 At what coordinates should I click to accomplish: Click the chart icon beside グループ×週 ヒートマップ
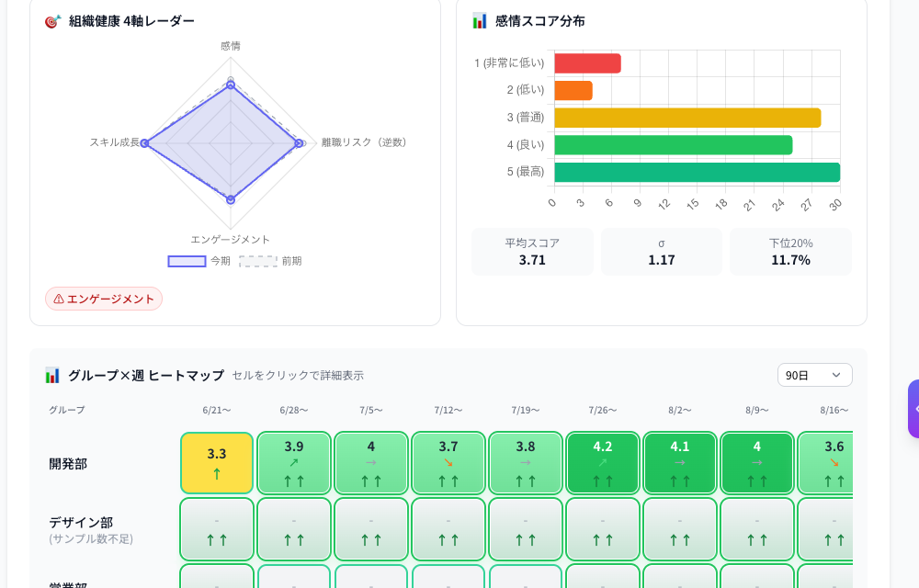[52, 376]
